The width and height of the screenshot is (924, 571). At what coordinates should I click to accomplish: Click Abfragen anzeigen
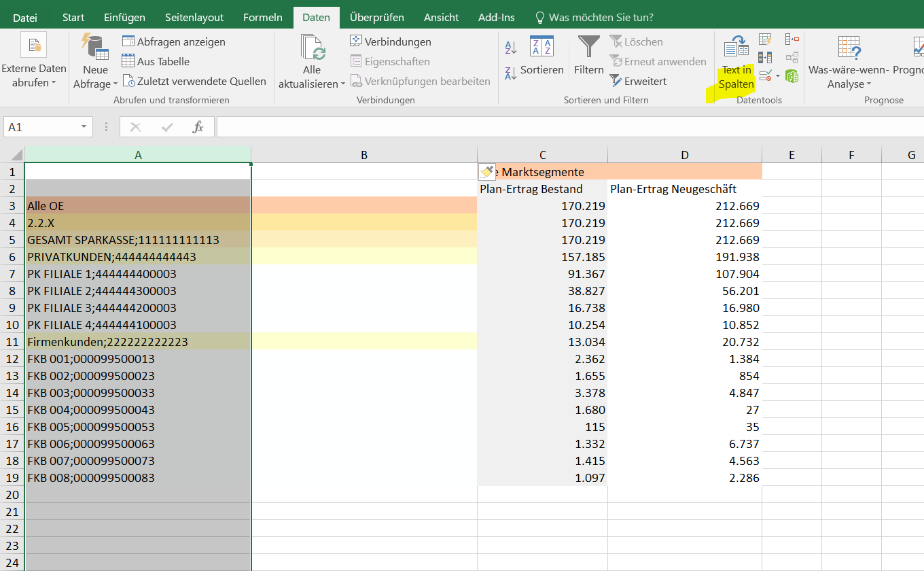coord(173,41)
